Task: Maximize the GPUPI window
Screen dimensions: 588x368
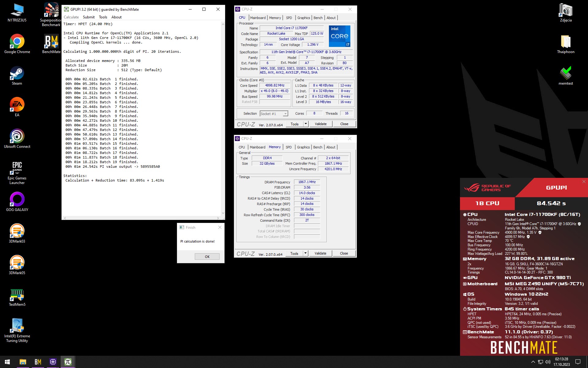Action: [204, 9]
